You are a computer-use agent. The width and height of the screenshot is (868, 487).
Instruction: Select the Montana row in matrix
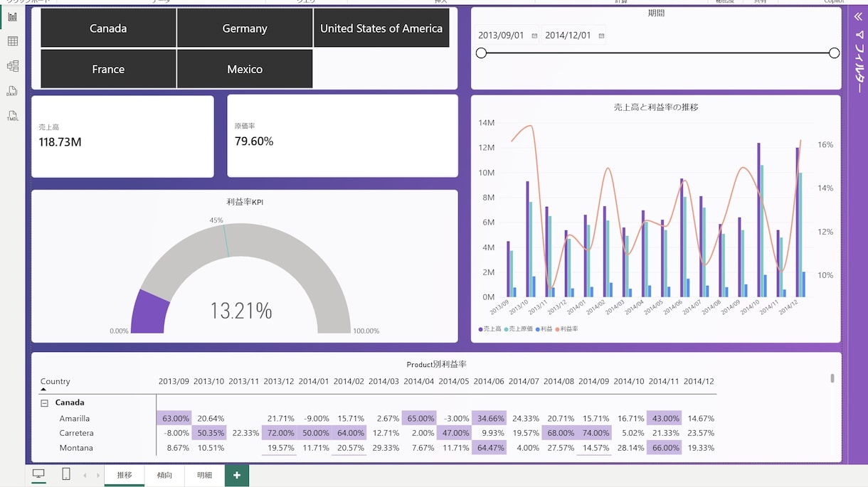pos(76,448)
